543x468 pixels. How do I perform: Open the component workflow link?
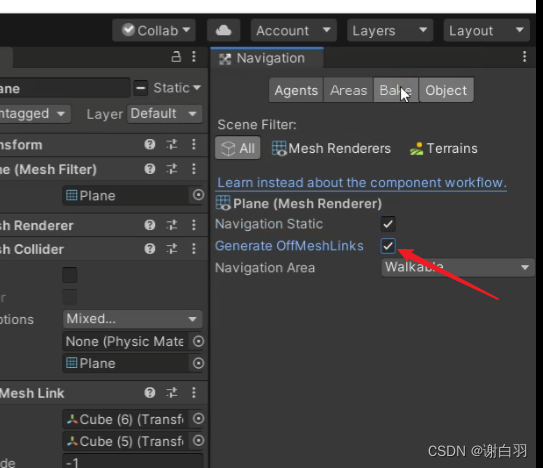[362, 183]
